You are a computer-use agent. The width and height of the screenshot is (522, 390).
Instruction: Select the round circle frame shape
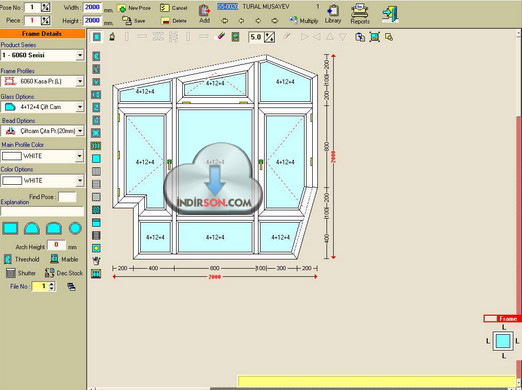pos(75,228)
